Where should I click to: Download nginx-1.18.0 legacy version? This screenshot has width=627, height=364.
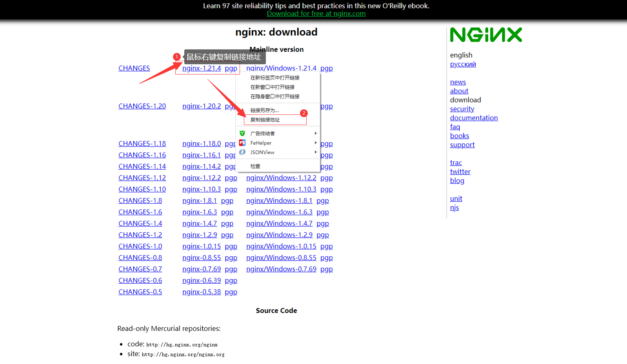tap(202, 144)
